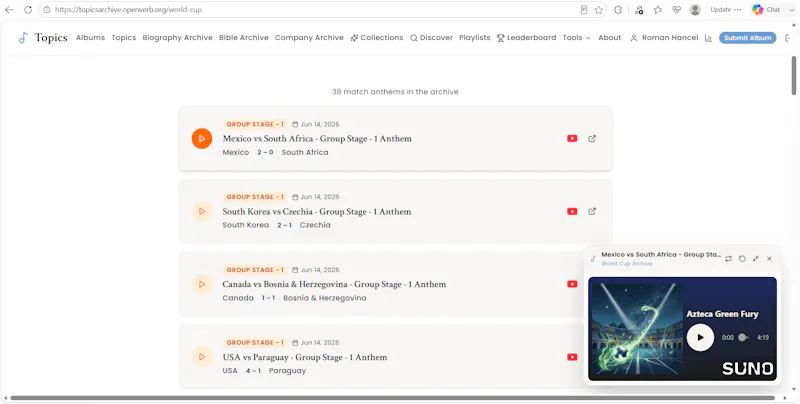Open Roman Hancel user profile
The height and width of the screenshot is (404, 800).
point(664,38)
